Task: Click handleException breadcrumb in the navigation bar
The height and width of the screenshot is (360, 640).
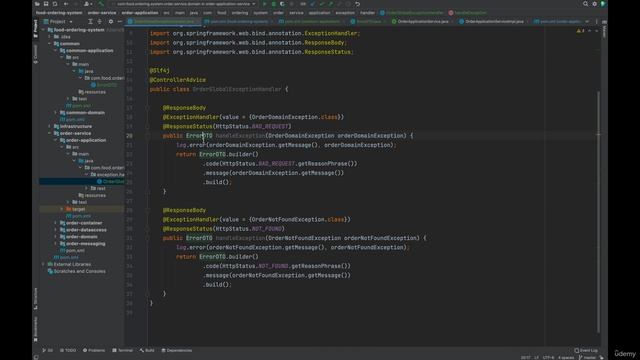Action: point(468,13)
